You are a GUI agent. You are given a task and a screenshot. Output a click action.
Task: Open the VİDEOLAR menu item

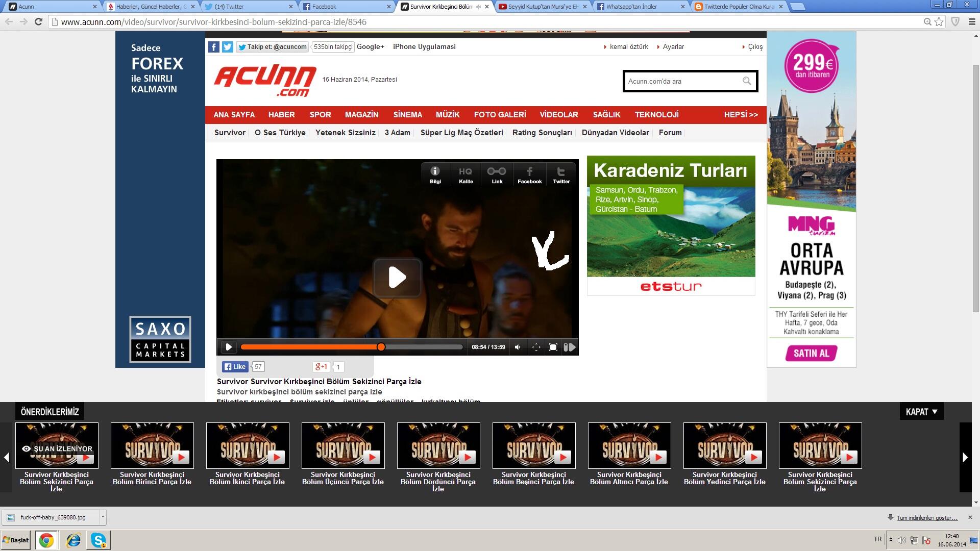558,115
